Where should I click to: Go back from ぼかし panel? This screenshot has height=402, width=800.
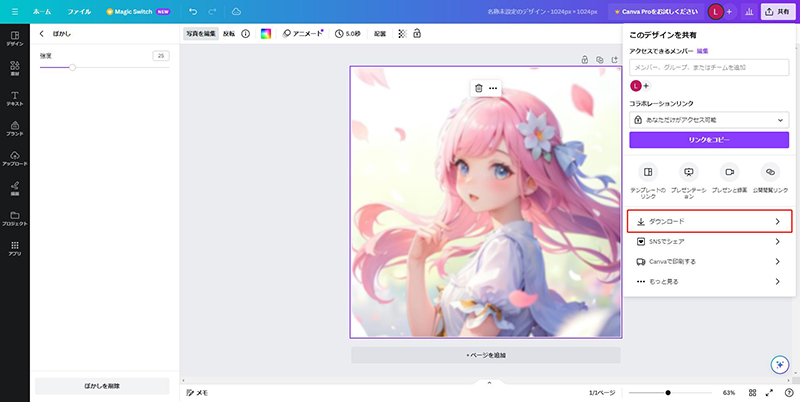(42, 34)
